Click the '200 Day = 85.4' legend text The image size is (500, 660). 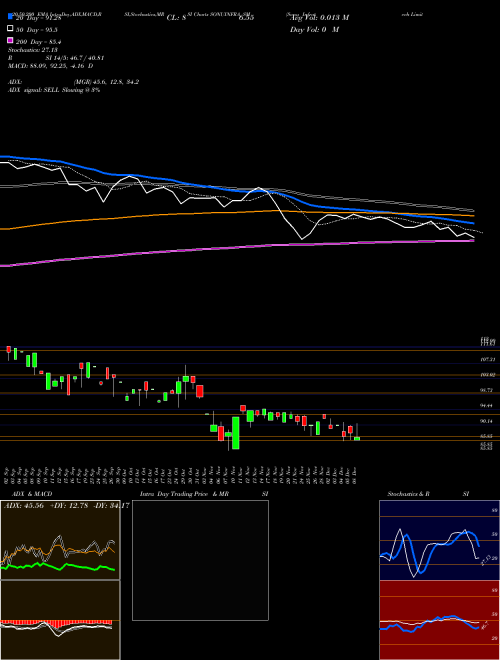(x=39, y=42)
